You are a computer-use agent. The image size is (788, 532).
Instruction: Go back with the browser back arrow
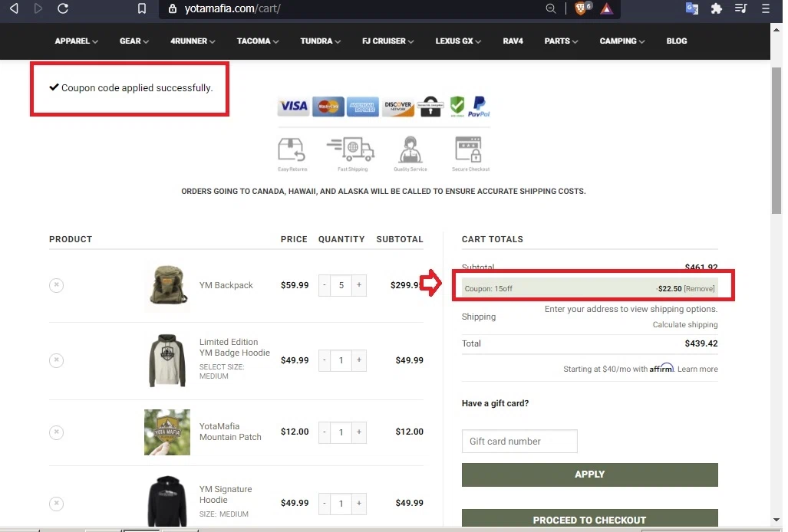[x=14, y=8]
